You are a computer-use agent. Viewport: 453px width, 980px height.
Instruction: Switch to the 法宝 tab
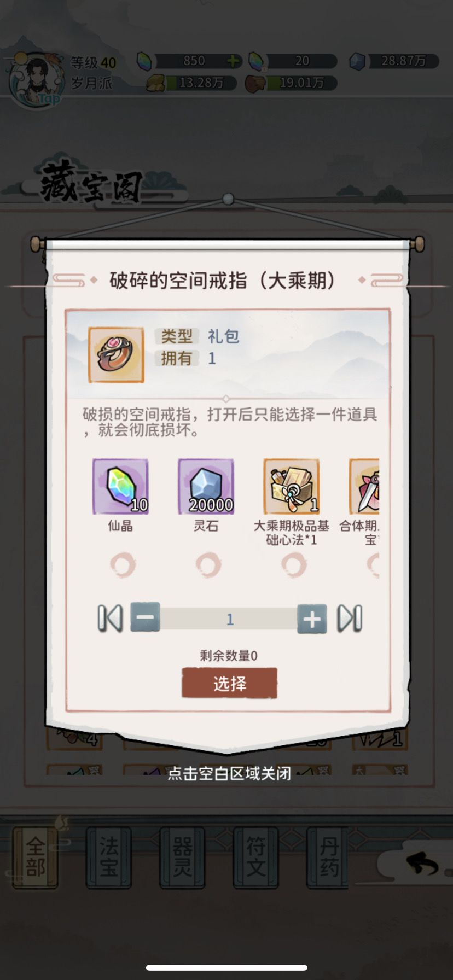coord(109,857)
